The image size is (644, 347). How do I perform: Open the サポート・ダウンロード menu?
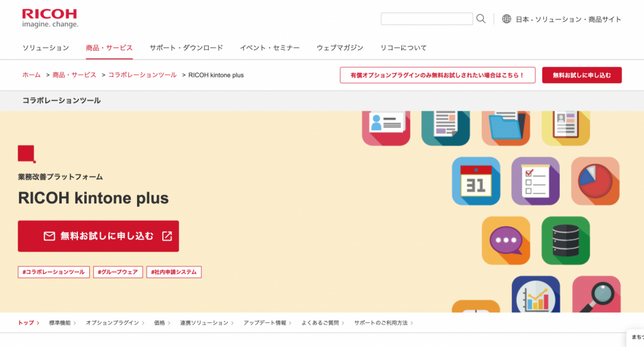point(186,48)
